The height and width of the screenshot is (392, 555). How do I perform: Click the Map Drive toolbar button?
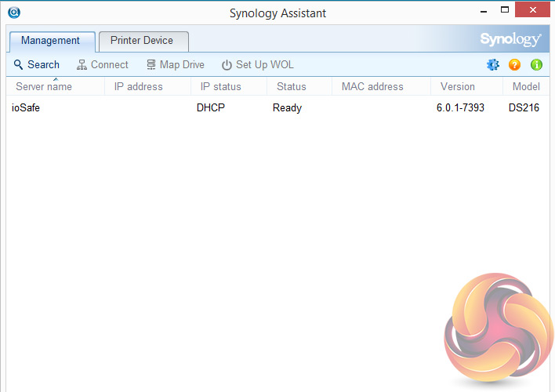[176, 65]
